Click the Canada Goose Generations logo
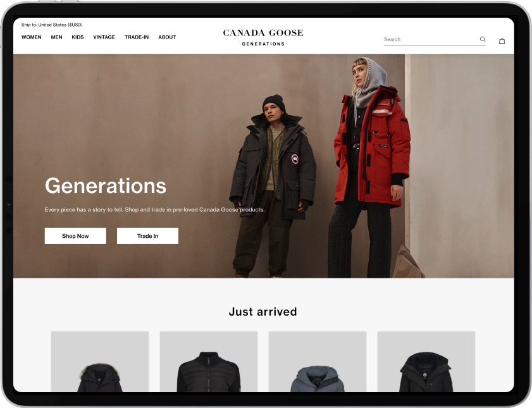The height and width of the screenshot is (408, 532). (263, 37)
